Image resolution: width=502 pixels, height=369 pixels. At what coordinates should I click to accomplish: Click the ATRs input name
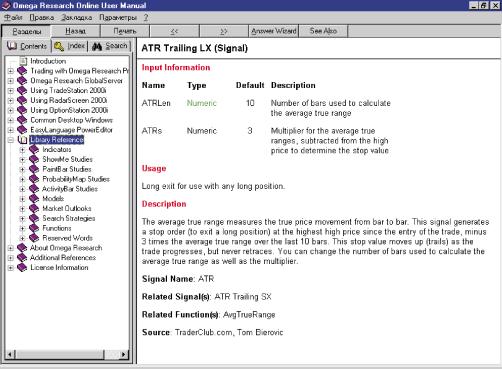[x=152, y=131]
